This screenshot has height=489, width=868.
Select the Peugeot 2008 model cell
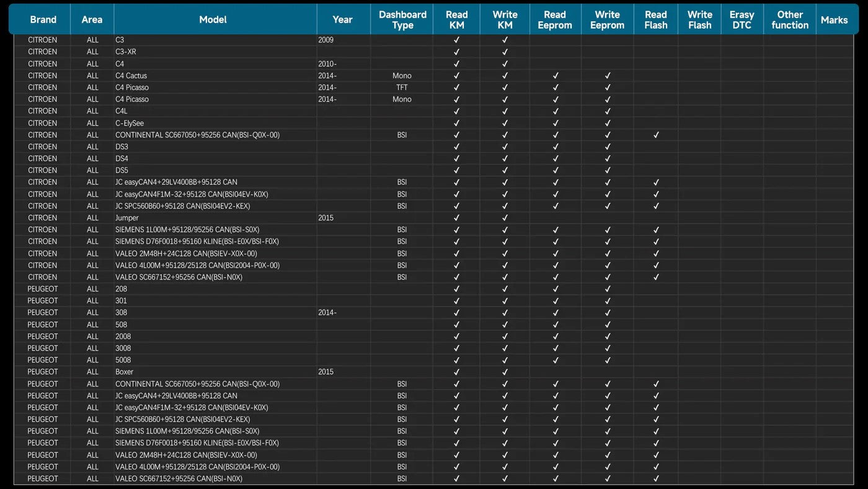coord(215,336)
